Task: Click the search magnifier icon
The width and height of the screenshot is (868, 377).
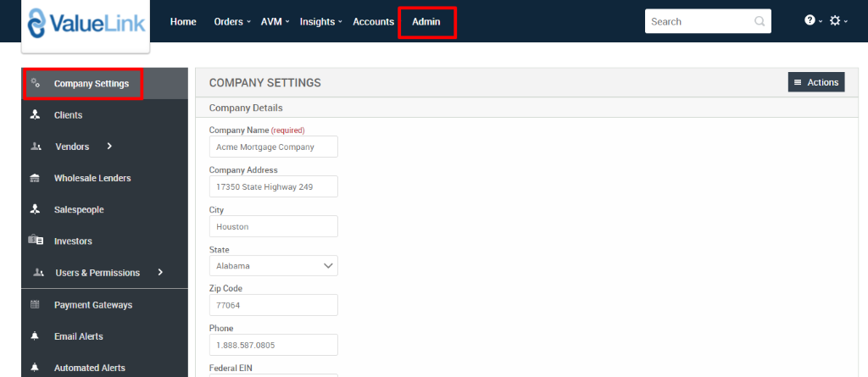Action: 759,21
